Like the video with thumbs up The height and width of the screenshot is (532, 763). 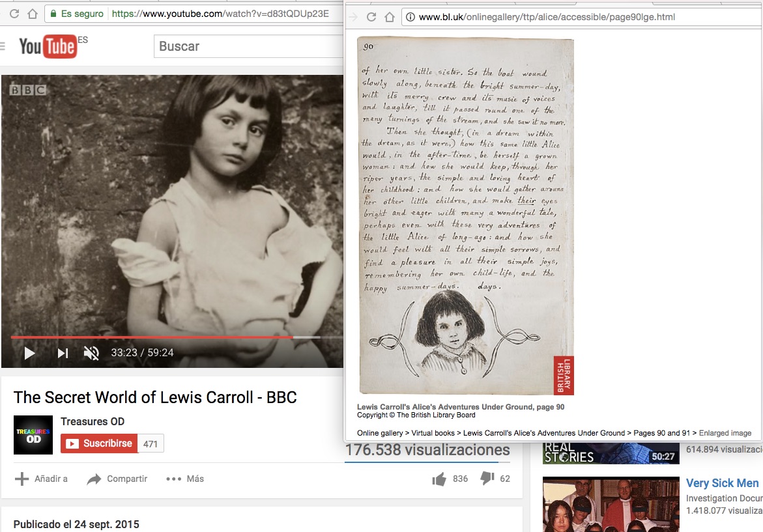[439, 479]
